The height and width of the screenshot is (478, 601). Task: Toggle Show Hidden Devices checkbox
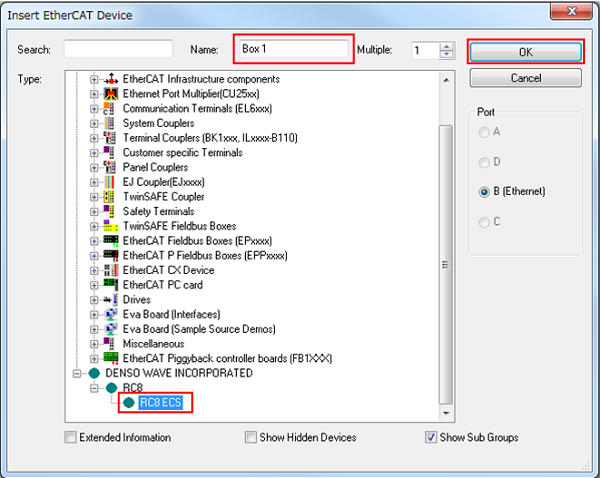pos(251,437)
